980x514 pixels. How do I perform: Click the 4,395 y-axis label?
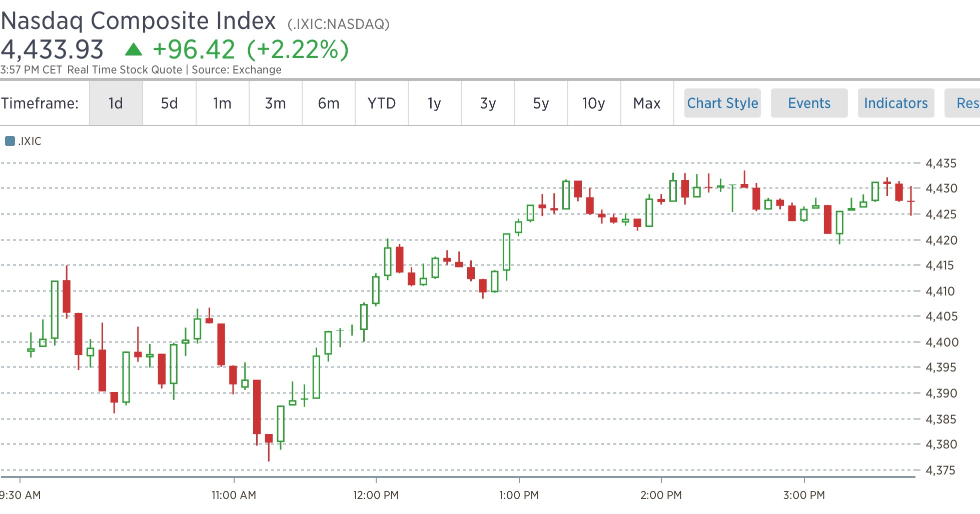[941, 367]
